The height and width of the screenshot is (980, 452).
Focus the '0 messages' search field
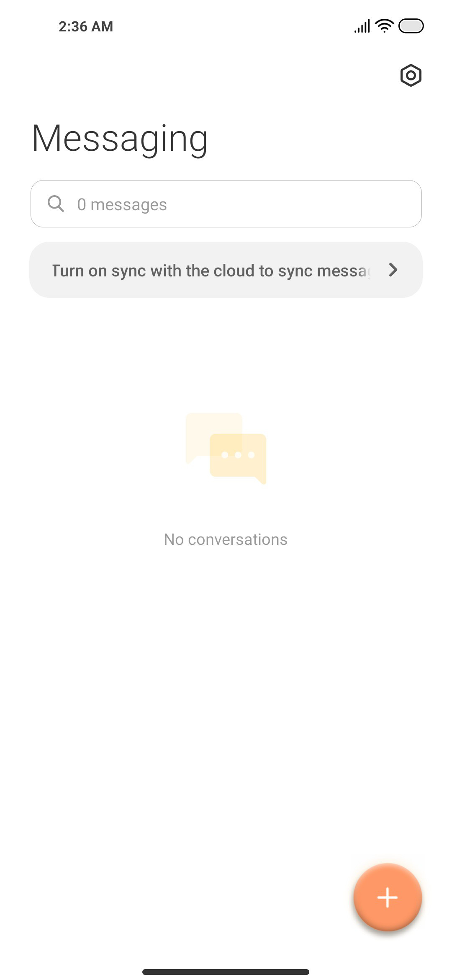(x=226, y=204)
